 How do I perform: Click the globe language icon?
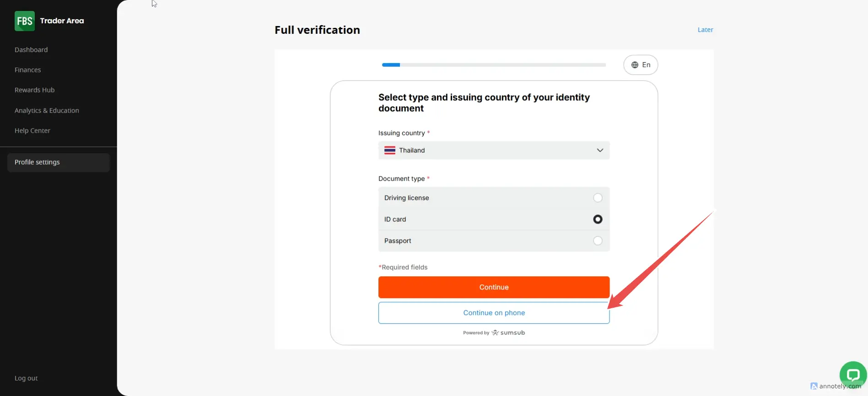tap(635, 65)
